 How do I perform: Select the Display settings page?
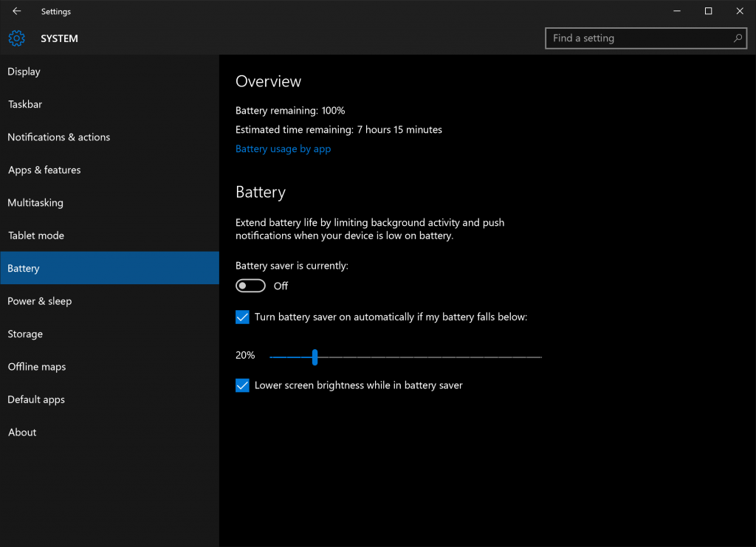[x=24, y=71]
